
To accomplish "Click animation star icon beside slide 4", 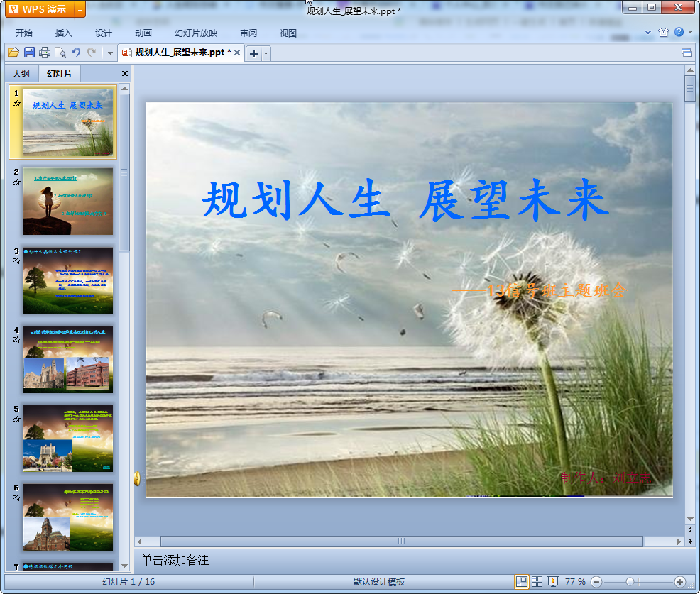I will pos(16,340).
